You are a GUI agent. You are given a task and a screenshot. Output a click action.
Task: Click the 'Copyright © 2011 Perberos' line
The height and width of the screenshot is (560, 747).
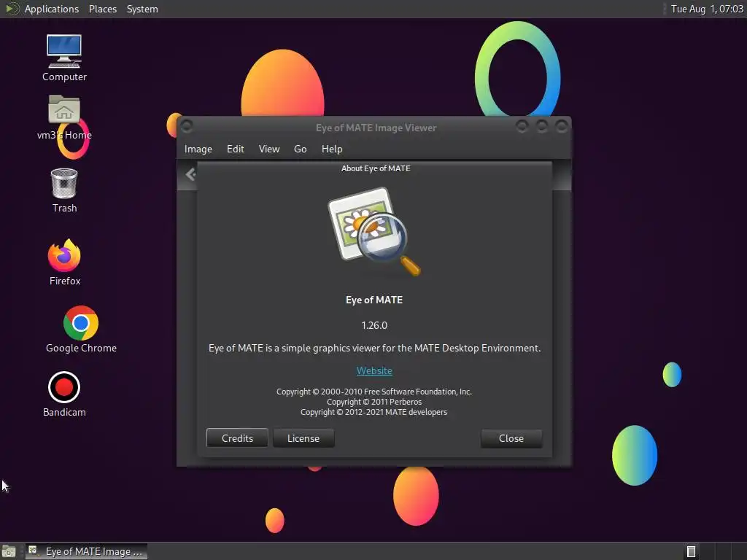pos(374,402)
